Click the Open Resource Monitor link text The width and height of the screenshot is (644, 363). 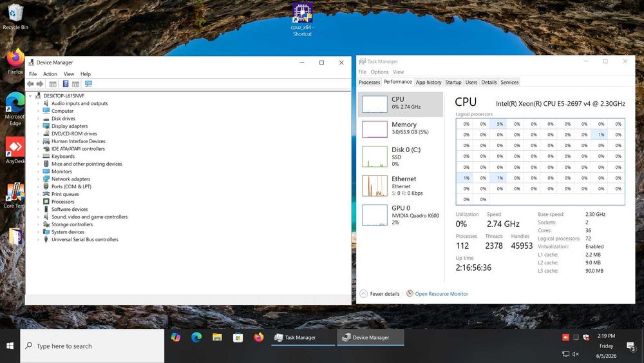pyautogui.click(x=442, y=294)
